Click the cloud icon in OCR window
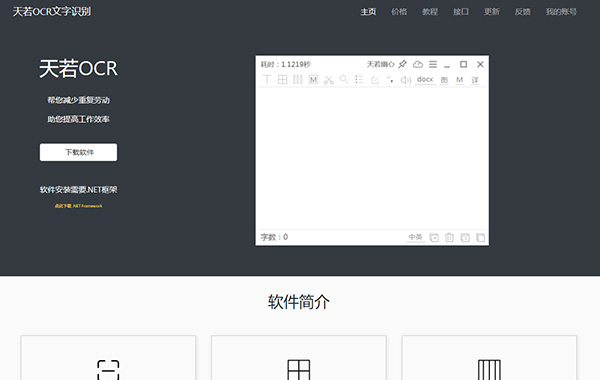The width and height of the screenshot is (600, 380). point(418,64)
